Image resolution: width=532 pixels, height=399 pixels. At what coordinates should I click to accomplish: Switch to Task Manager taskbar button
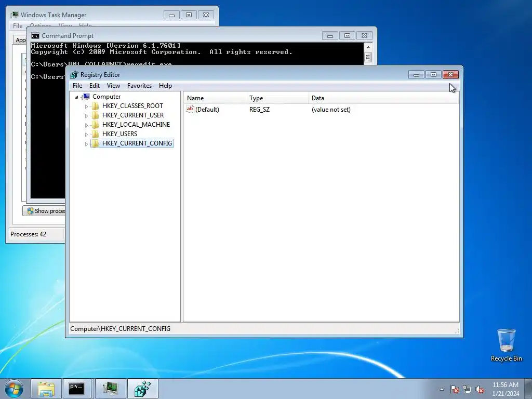tap(110, 389)
